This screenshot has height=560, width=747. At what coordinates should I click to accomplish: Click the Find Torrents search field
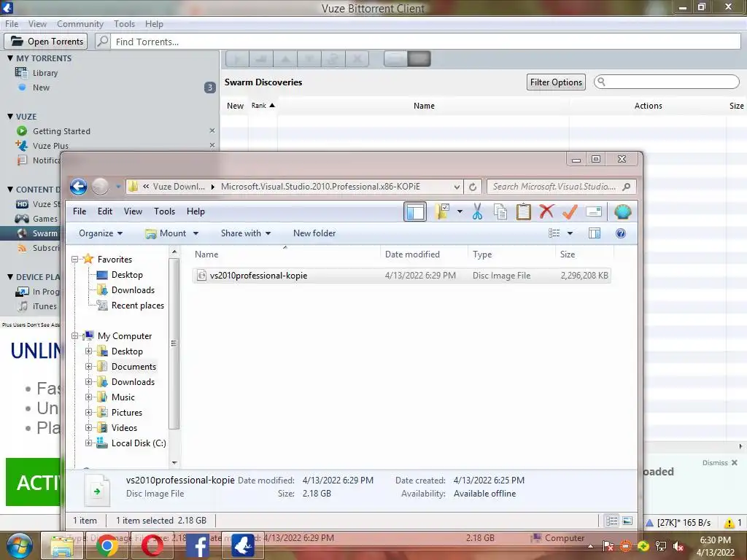(426, 42)
